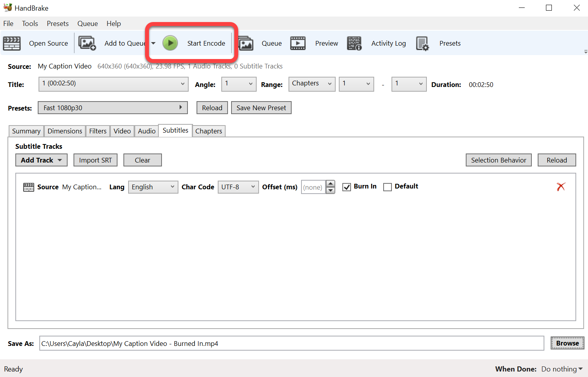Open the Queue picture icon
588x377 pixels.
[246, 43]
